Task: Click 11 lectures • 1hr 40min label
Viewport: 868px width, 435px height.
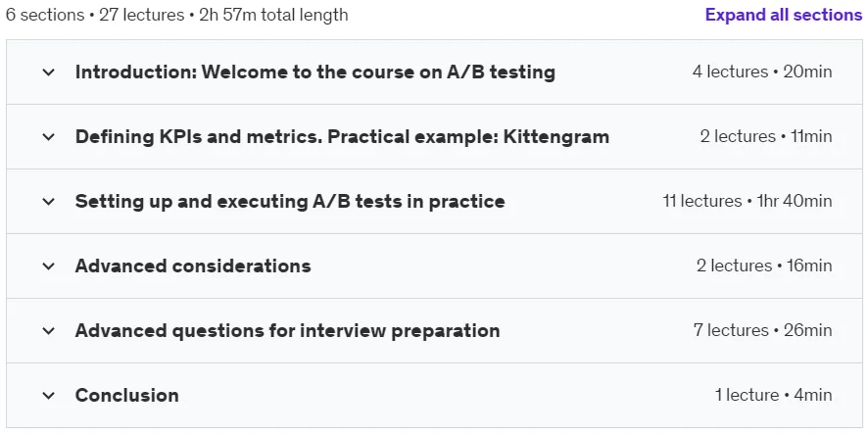Action: (x=747, y=202)
